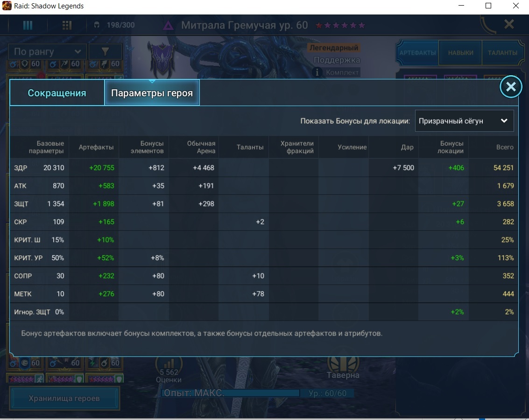Click the Ур.: 60/60 level label
This screenshot has height=420, width=529.
point(327,393)
